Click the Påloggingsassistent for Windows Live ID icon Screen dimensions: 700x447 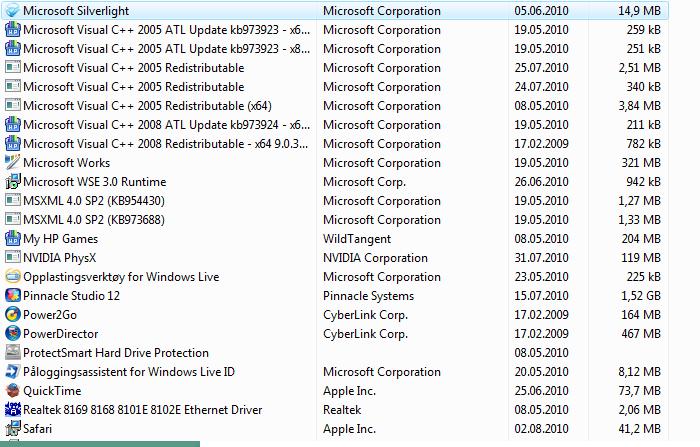pos(13,372)
